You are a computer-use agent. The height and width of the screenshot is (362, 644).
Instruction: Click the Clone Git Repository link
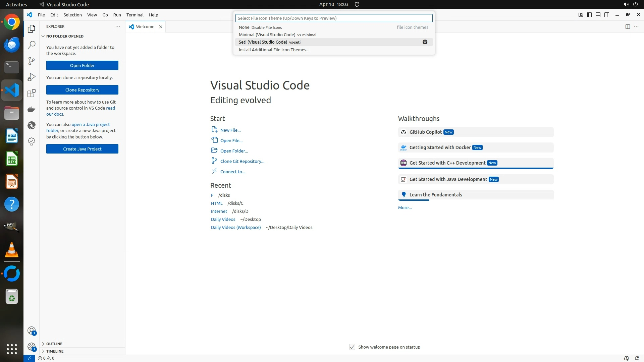[x=242, y=161]
